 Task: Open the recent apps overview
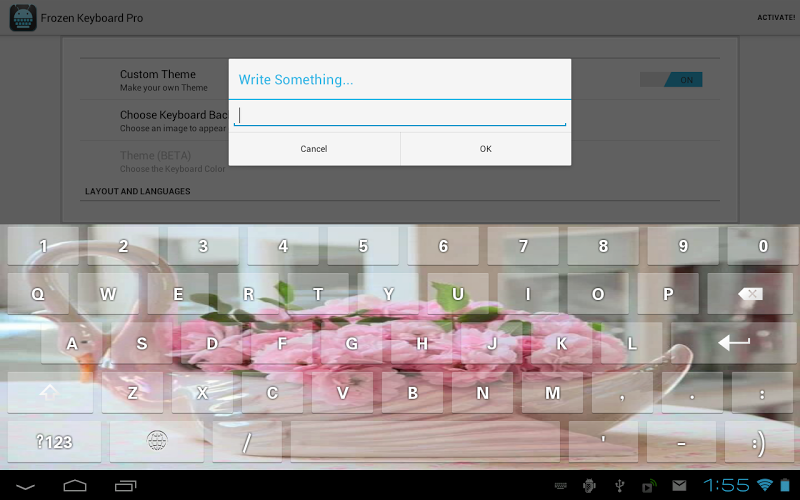pyautogui.click(x=125, y=486)
